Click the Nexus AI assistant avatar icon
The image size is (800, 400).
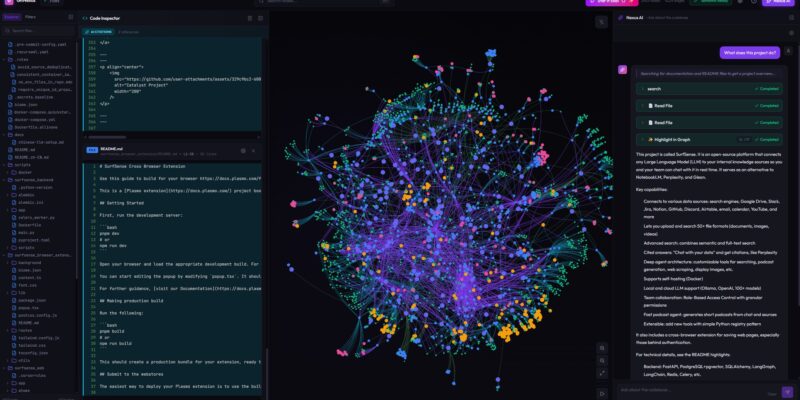point(621,70)
